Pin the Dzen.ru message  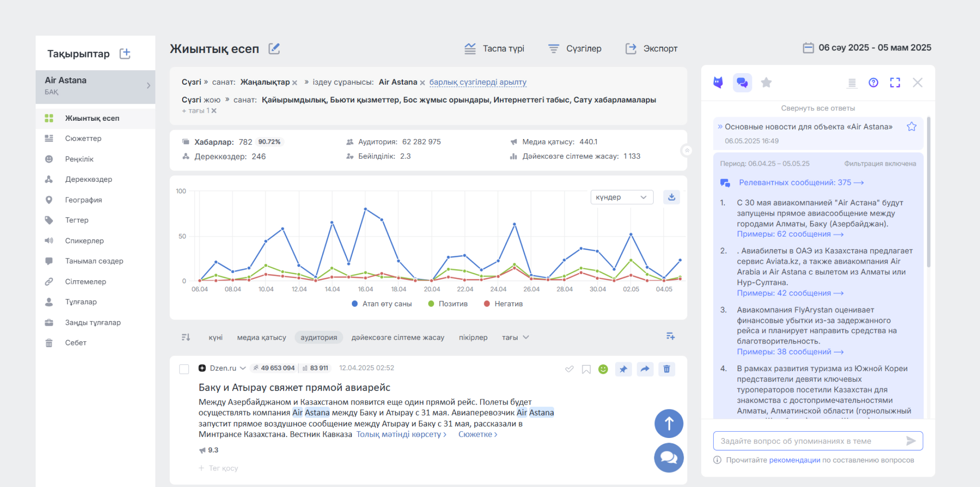click(x=623, y=369)
